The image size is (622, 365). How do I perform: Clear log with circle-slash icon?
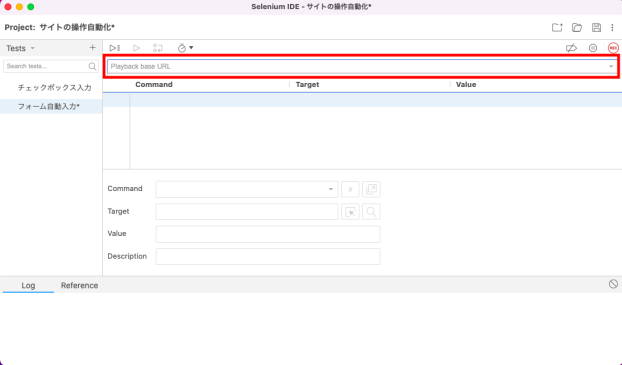(x=613, y=284)
